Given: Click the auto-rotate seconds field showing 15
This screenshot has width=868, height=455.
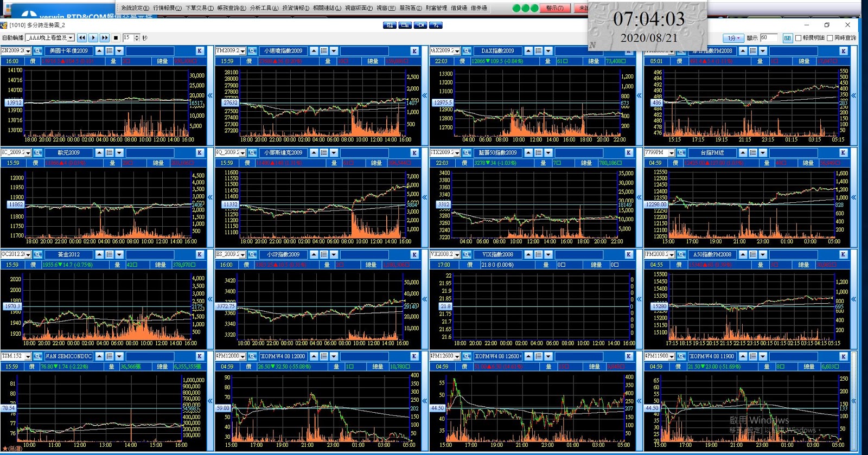Looking at the screenshot, I should [x=127, y=38].
